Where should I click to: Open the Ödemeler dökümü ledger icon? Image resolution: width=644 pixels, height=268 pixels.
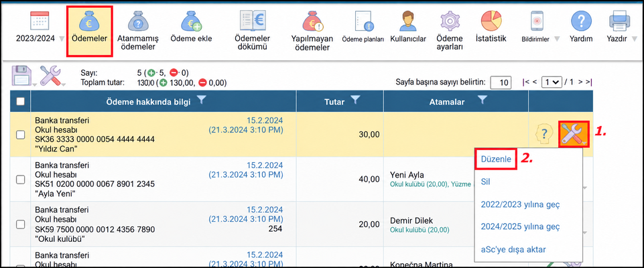pyautogui.click(x=253, y=21)
